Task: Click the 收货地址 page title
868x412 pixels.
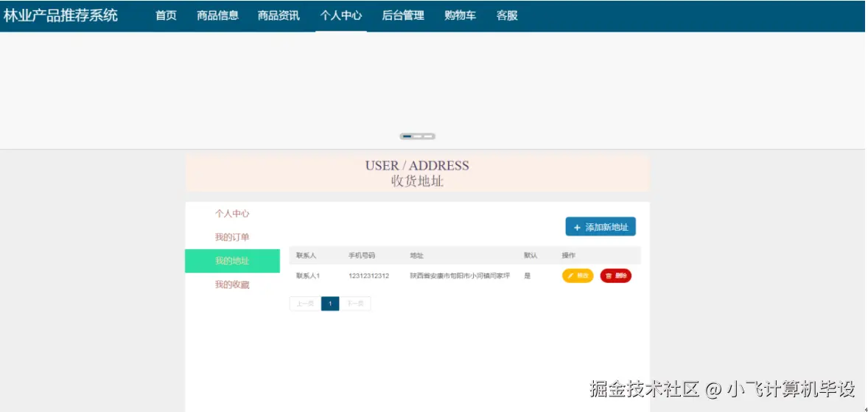Action: 417,181
